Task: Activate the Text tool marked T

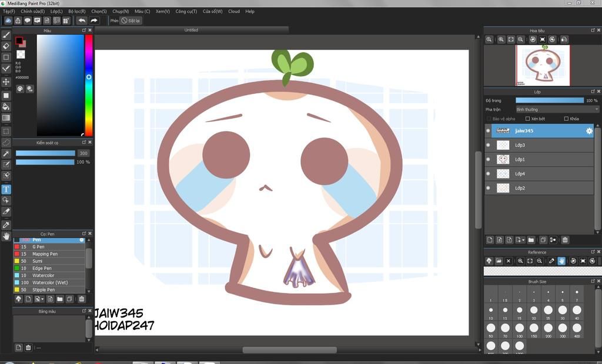Action: tap(6, 189)
